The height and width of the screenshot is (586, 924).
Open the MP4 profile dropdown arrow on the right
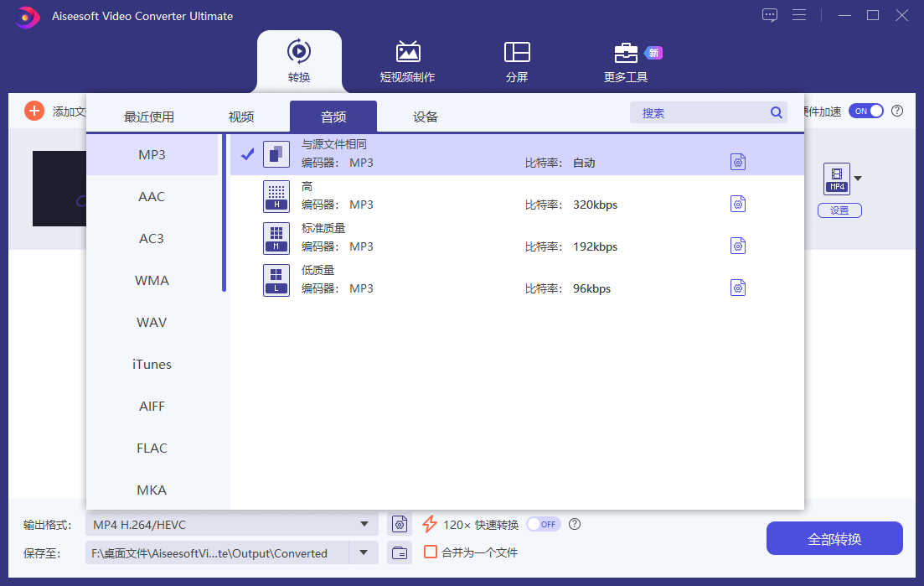(856, 179)
